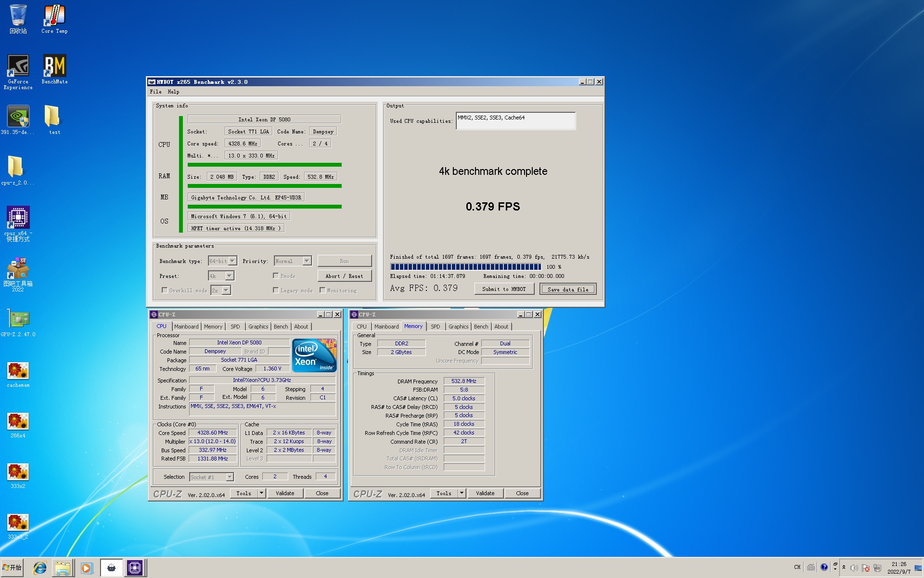This screenshot has height=578, width=924.
Task: Switch to Memory tab in left CPU-Z
Action: point(213,327)
